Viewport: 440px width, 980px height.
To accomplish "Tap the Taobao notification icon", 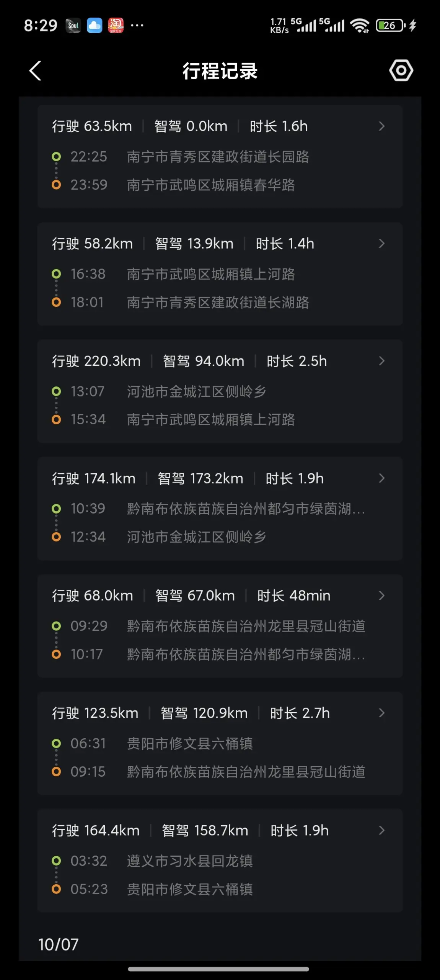I will click(x=116, y=26).
